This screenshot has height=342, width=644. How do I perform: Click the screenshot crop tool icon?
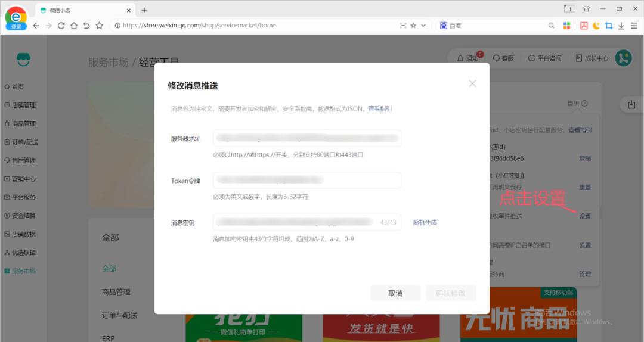click(609, 26)
